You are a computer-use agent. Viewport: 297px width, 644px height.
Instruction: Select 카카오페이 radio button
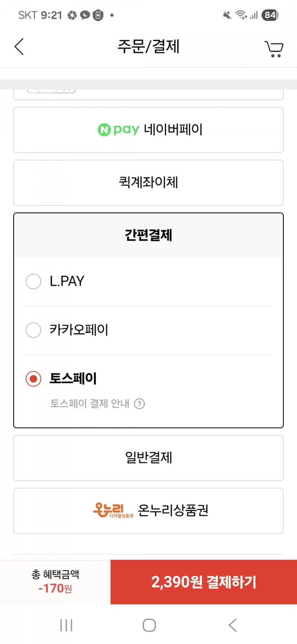[33, 330]
